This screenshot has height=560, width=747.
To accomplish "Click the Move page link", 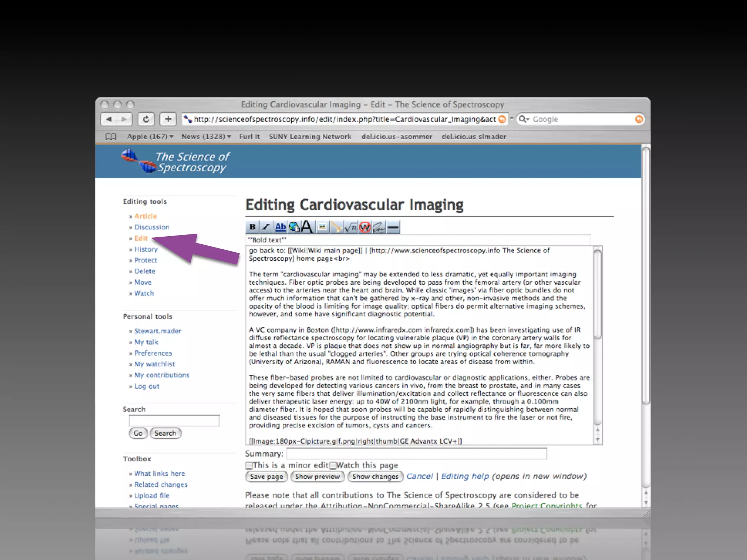I will click(x=143, y=282).
